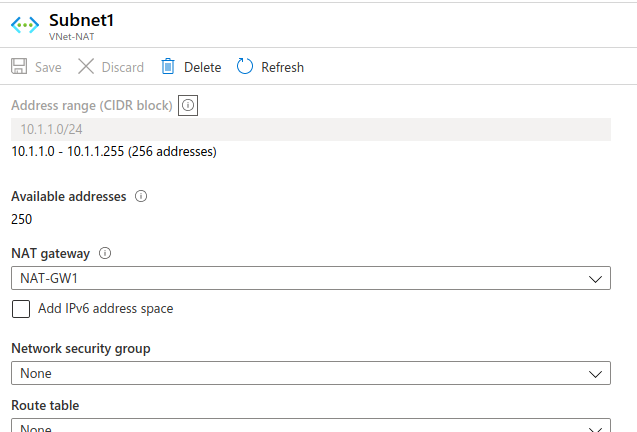Open info tooltip for Address range
Screen dimensions: 637x432
click(188, 105)
